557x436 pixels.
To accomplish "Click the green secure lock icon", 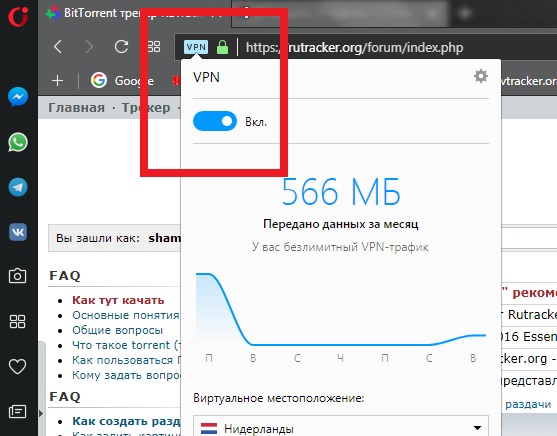I will tap(222, 47).
